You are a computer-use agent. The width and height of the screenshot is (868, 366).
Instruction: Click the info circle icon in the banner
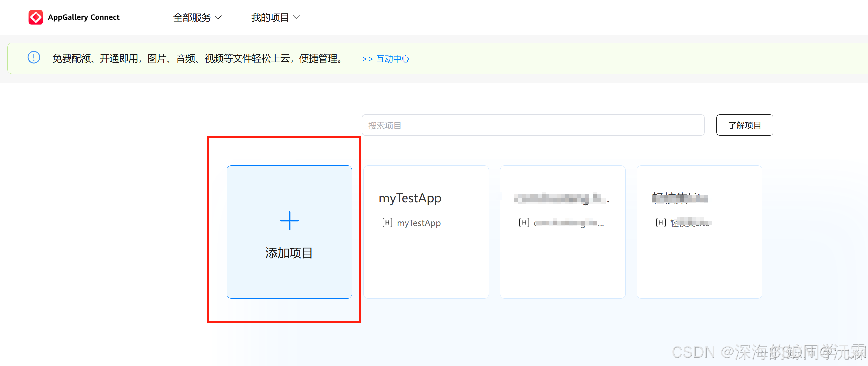(34, 58)
